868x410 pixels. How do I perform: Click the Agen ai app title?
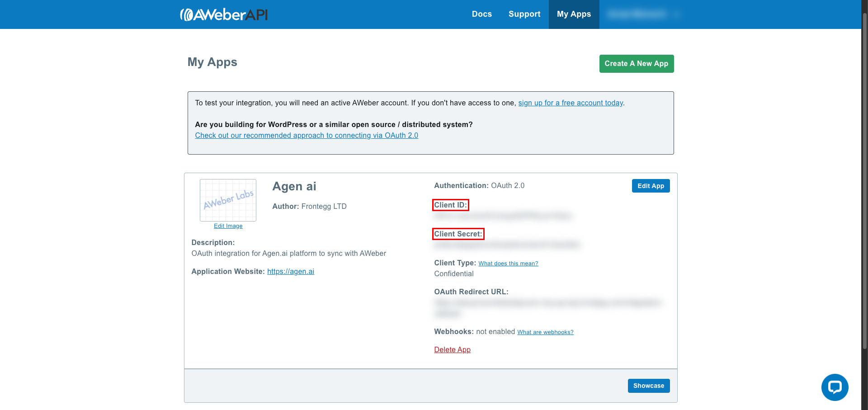pos(294,186)
